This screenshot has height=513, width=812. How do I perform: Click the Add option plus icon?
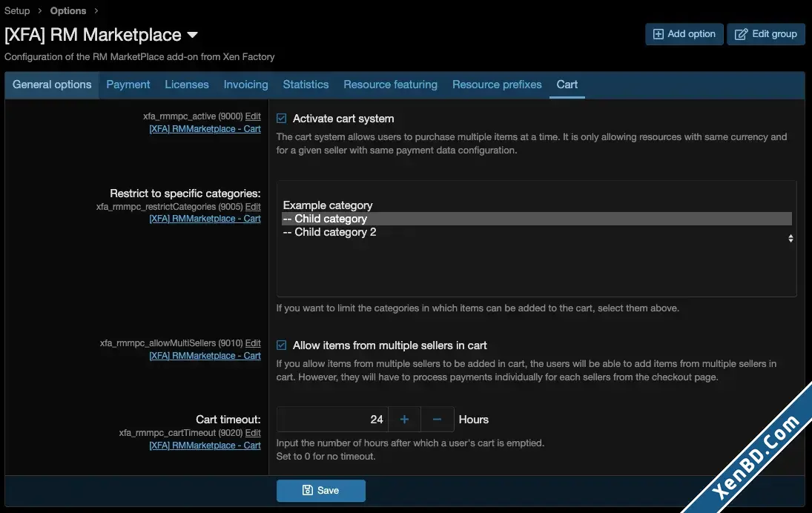pos(658,34)
